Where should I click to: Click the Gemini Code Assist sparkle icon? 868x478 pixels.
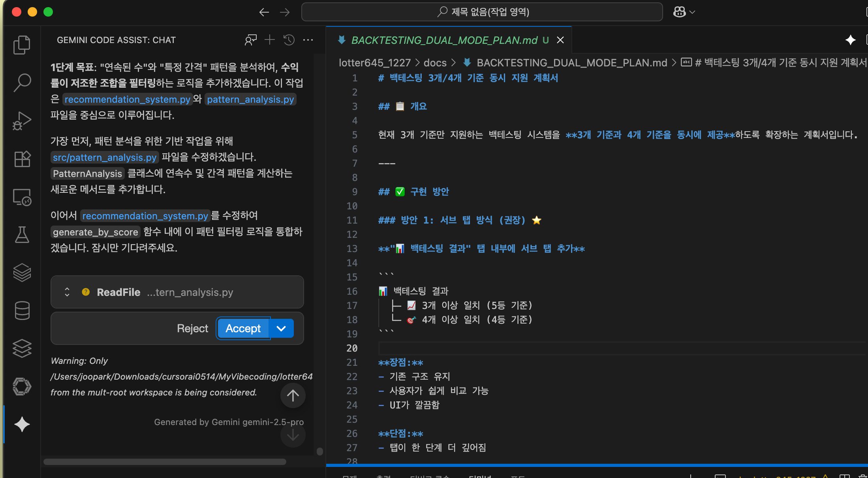point(22,424)
